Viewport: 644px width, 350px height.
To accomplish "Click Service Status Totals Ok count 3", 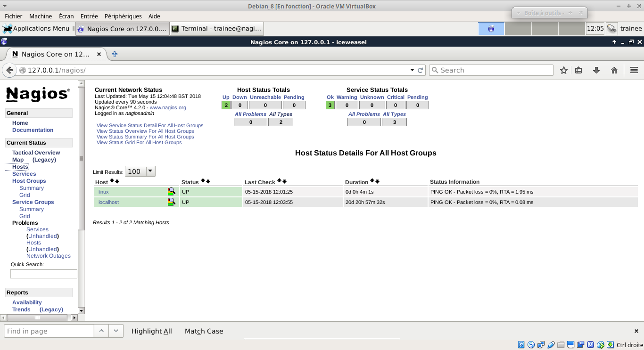I will [330, 106].
